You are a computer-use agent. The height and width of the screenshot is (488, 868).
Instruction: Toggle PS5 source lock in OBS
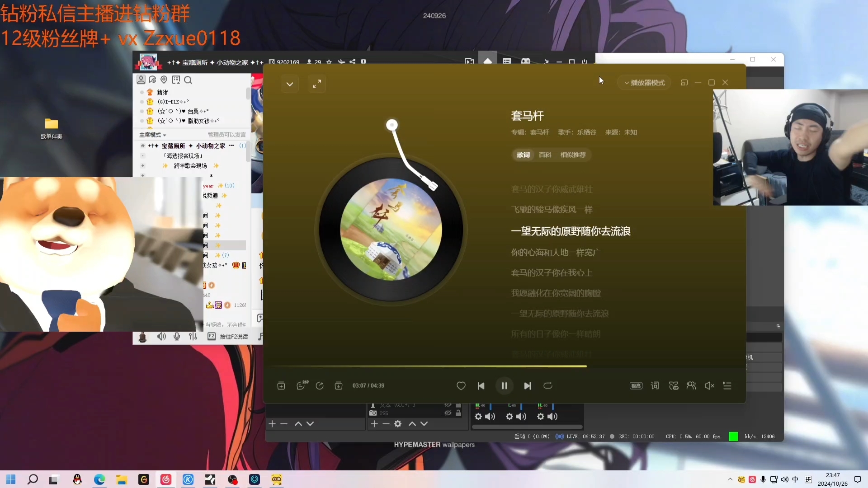[458, 413]
